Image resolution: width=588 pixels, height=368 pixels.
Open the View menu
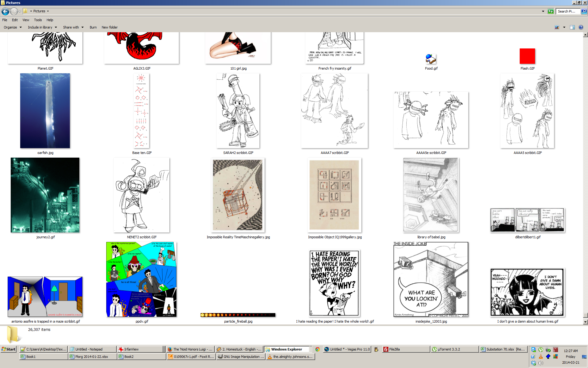[26, 20]
